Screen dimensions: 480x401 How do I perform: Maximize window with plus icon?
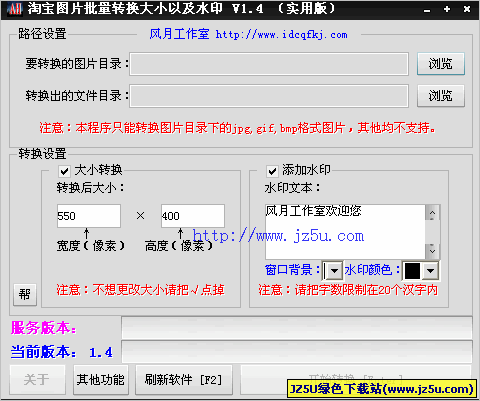(x=447, y=9)
